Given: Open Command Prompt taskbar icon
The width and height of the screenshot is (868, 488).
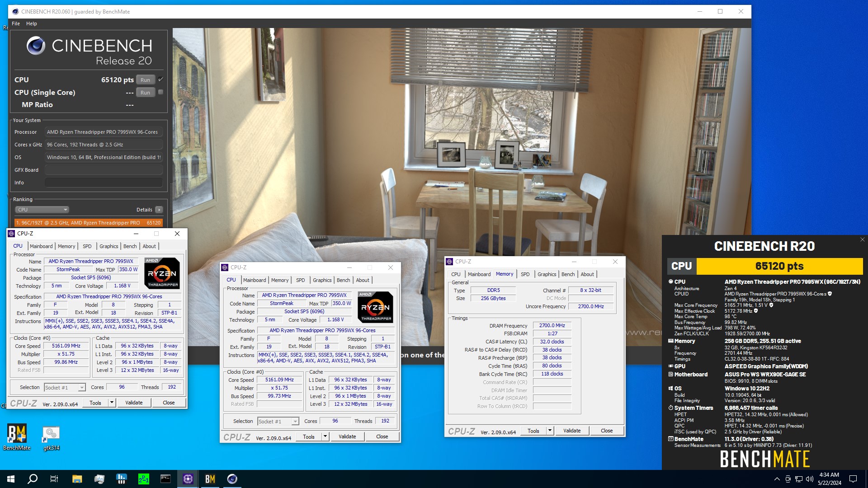Looking at the screenshot, I should point(166,479).
